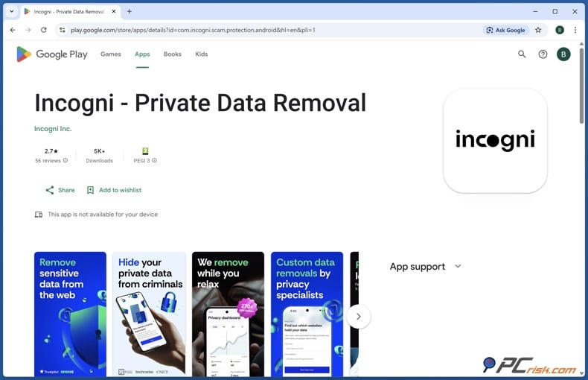Open the Kids section
The image size is (588, 380).
pyautogui.click(x=202, y=54)
